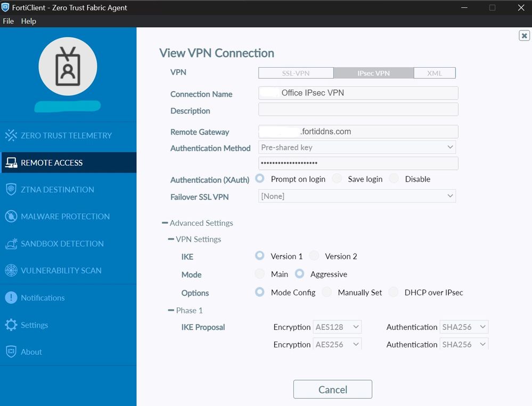Viewport: 532px width, 406px height.
Task: Select the IPsec VPN tab
Action: click(x=373, y=73)
